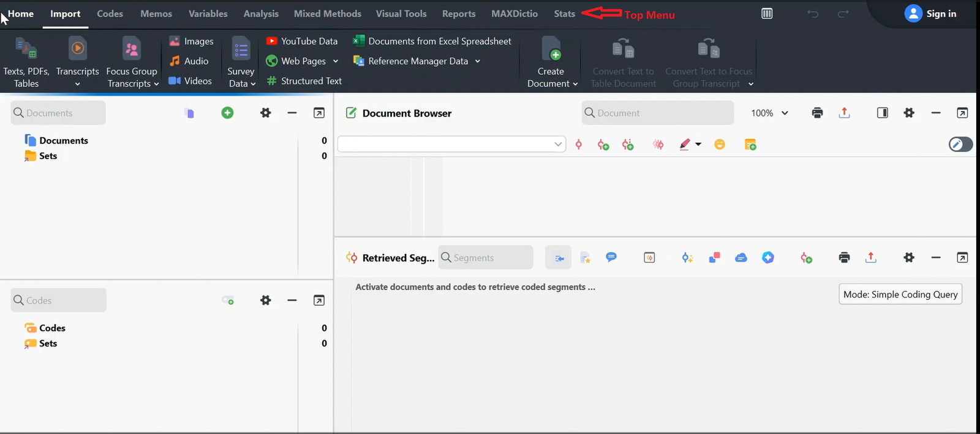Open the highlighter color dropdown arrow
This screenshot has width=980, height=434.
click(x=698, y=145)
